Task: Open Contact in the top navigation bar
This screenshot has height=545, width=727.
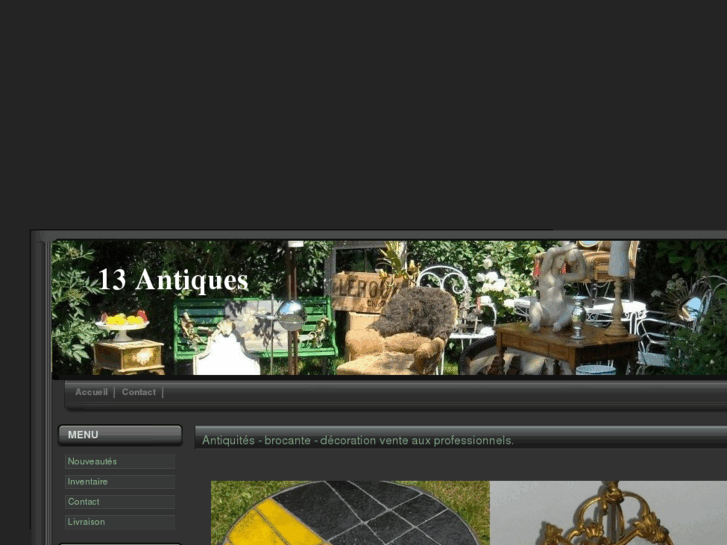Action: click(x=139, y=392)
